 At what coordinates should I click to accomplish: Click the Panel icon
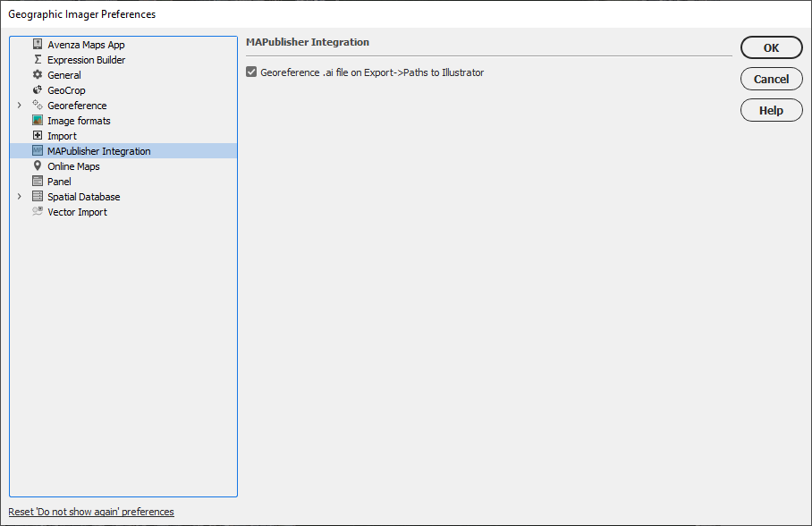(38, 181)
